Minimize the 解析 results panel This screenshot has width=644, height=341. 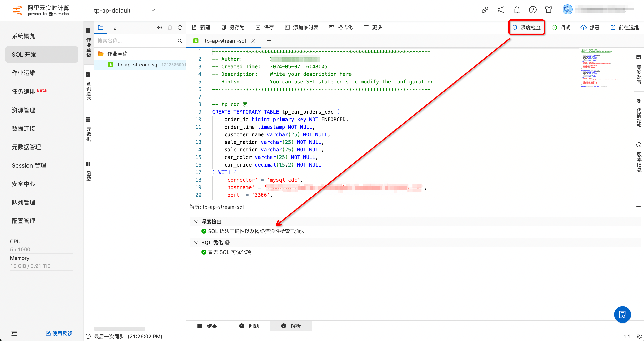click(639, 207)
